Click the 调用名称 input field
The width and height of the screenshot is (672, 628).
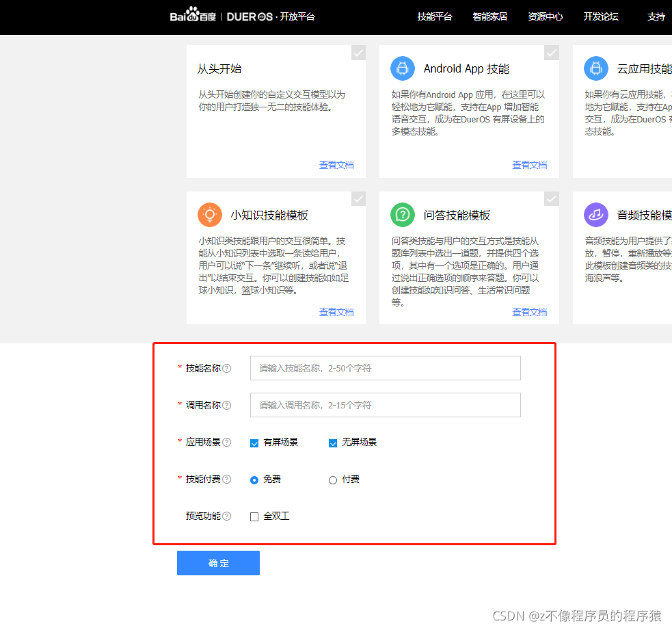386,405
